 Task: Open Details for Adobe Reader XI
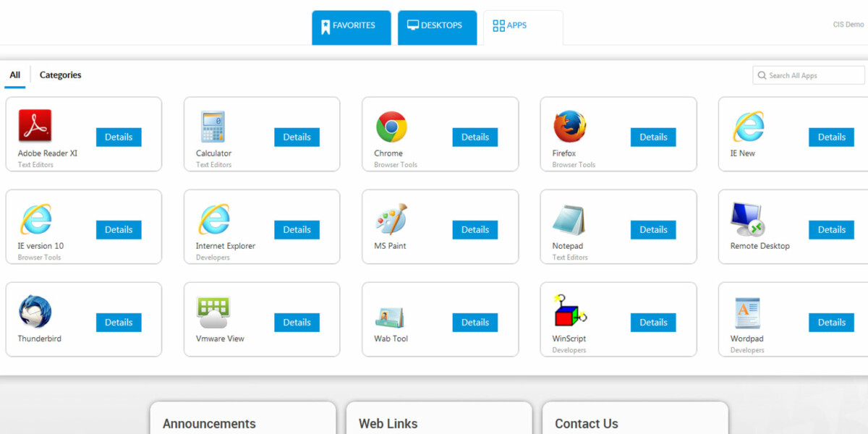[x=119, y=137]
